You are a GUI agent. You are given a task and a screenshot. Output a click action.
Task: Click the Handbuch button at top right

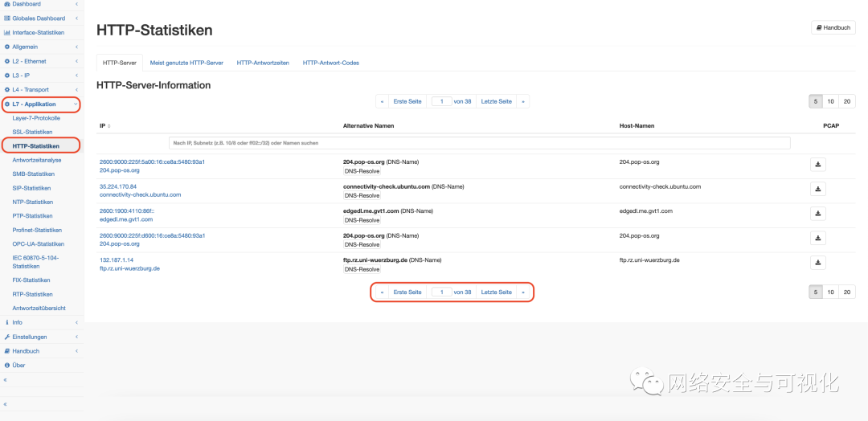pos(833,27)
